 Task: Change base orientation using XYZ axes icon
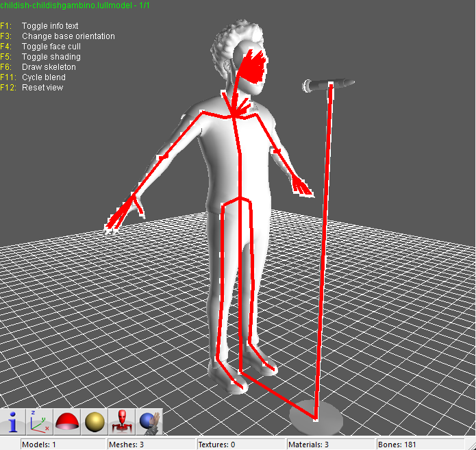[x=40, y=422]
